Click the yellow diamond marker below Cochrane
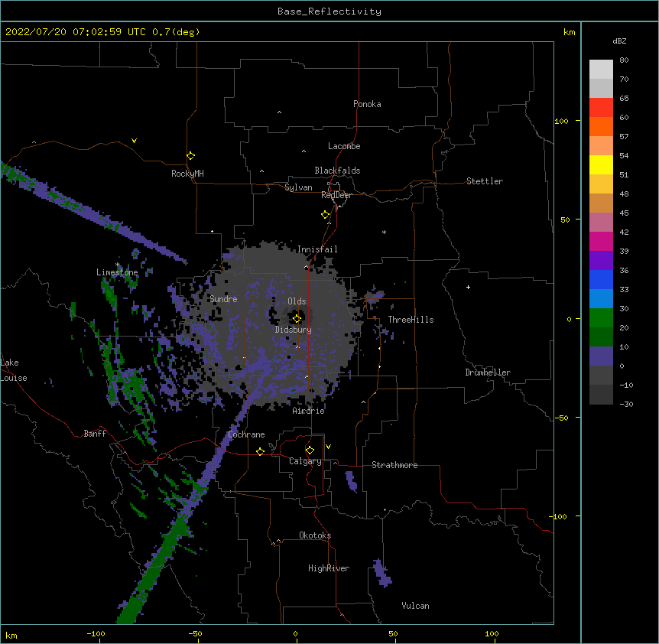 (x=260, y=451)
